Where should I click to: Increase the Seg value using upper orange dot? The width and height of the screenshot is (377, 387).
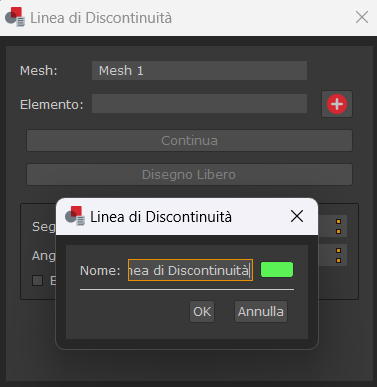pyautogui.click(x=338, y=222)
